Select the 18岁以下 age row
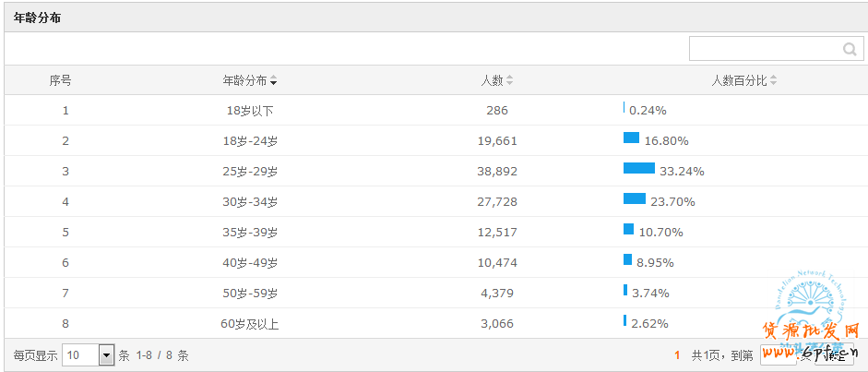868x372 pixels. pos(250,111)
